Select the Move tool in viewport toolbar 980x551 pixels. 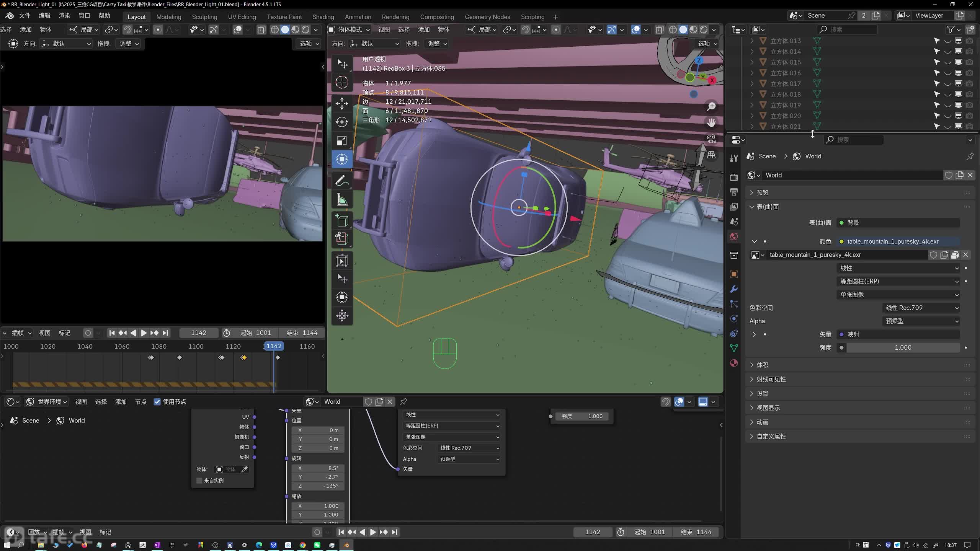[342, 103]
